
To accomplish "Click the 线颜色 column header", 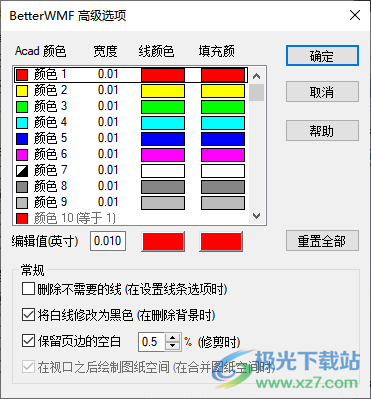I will click(156, 51).
